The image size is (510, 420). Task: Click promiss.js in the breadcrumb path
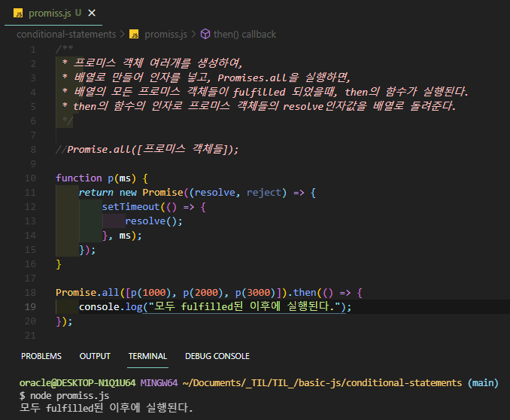pyautogui.click(x=165, y=34)
